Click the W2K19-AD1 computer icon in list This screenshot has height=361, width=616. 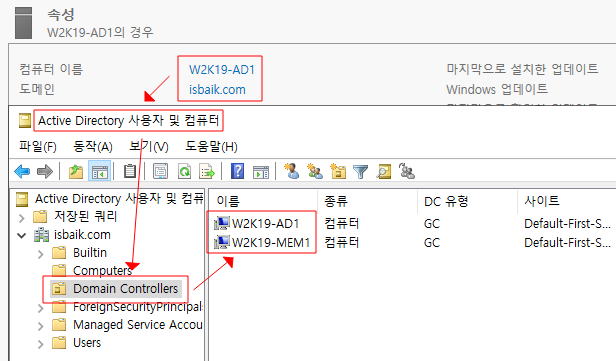(x=222, y=224)
